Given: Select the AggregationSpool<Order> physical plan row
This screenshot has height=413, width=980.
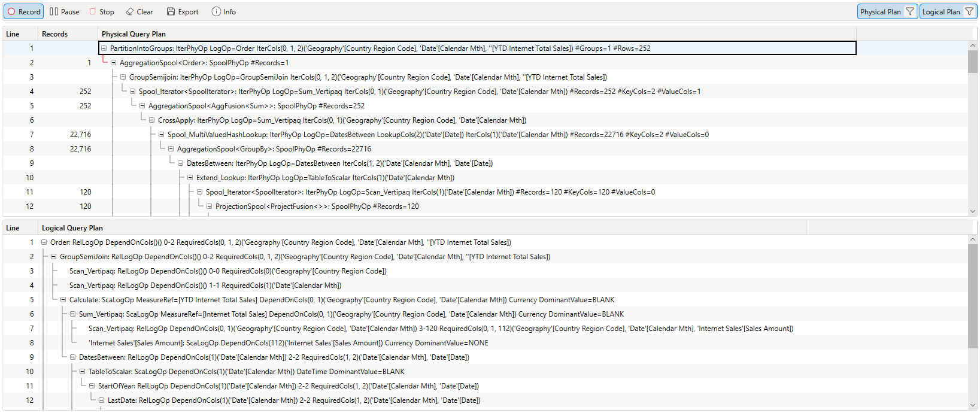Looking at the screenshot, I should [x=204, y=63].
